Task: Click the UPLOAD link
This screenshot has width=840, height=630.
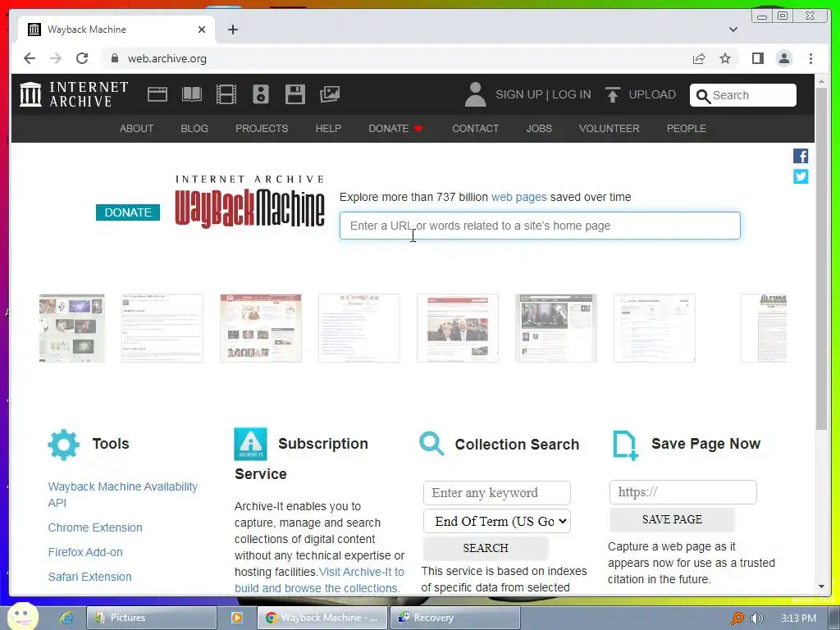Action: [652, 95]
